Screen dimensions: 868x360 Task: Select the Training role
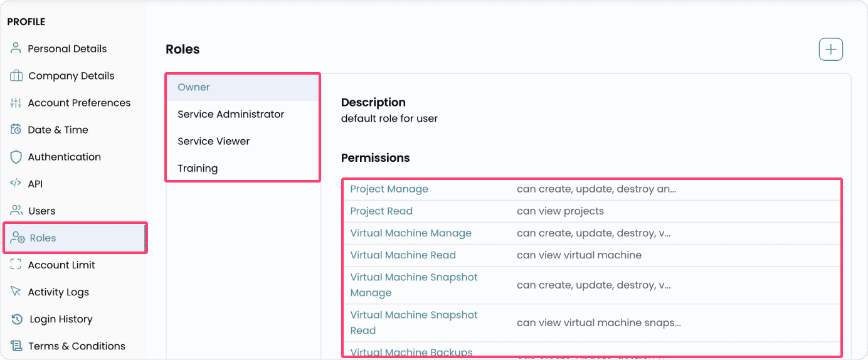pos(198,168)
